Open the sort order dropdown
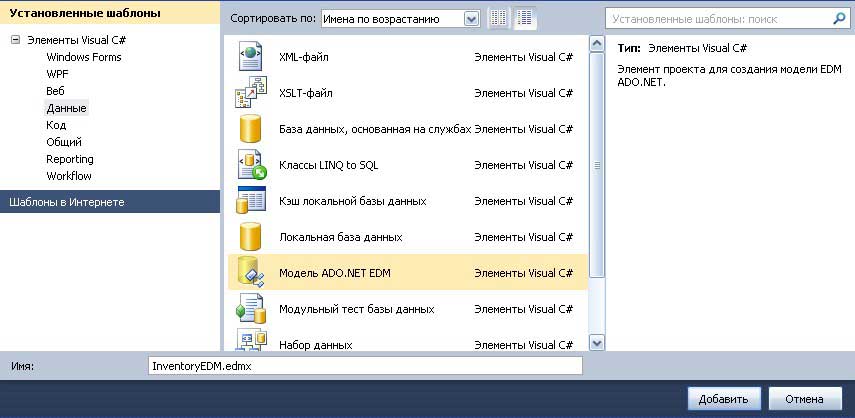This screenshot has height=418, width=855. pos(471,19)
